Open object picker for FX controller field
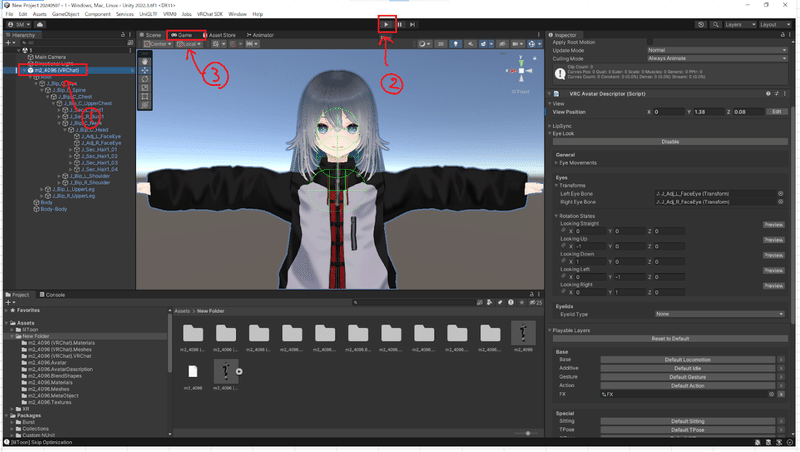This screenshot has height=452, width=800. tap(771, 394)
